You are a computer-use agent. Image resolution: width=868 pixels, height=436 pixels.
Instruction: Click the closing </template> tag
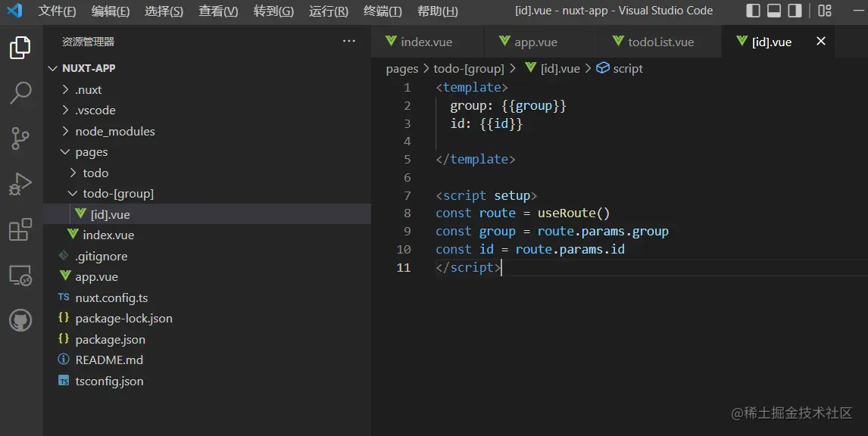(476, 160)
